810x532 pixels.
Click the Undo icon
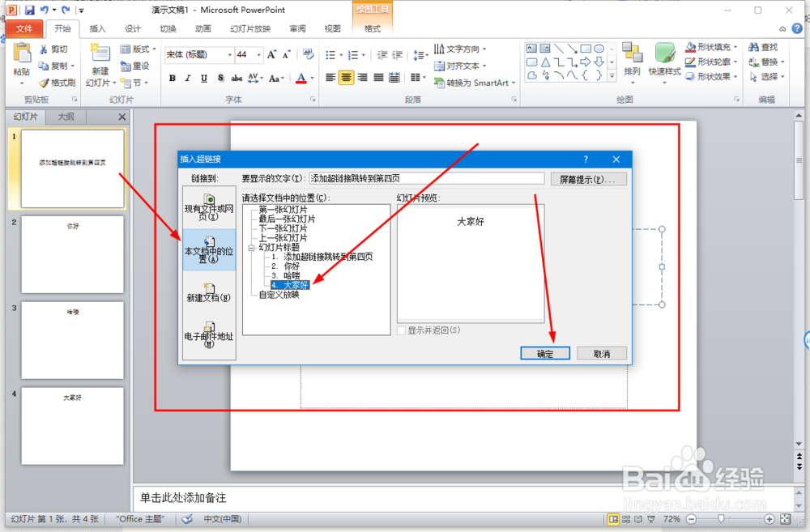coord(45,10)
